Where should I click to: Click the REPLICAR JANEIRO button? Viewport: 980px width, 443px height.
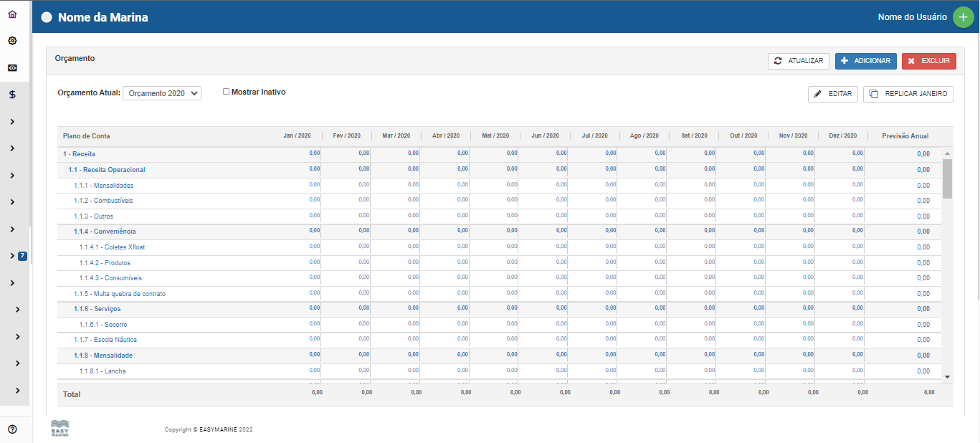pos(908,94)
